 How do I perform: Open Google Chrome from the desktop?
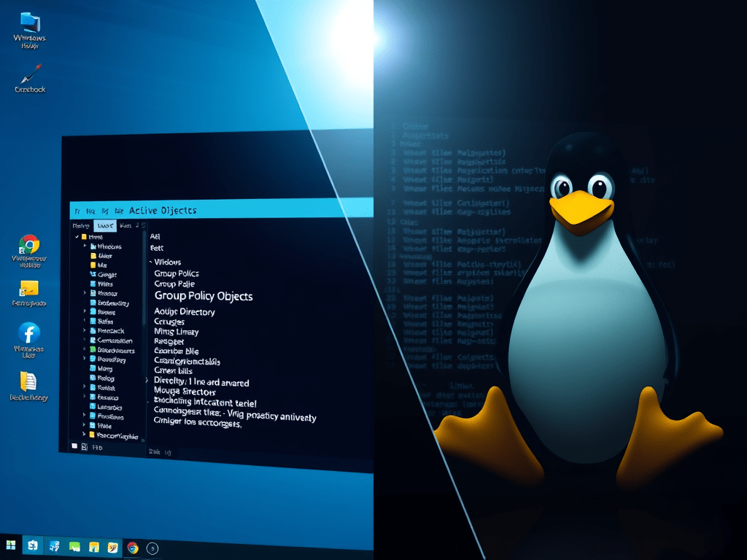[x=28, y=244]
